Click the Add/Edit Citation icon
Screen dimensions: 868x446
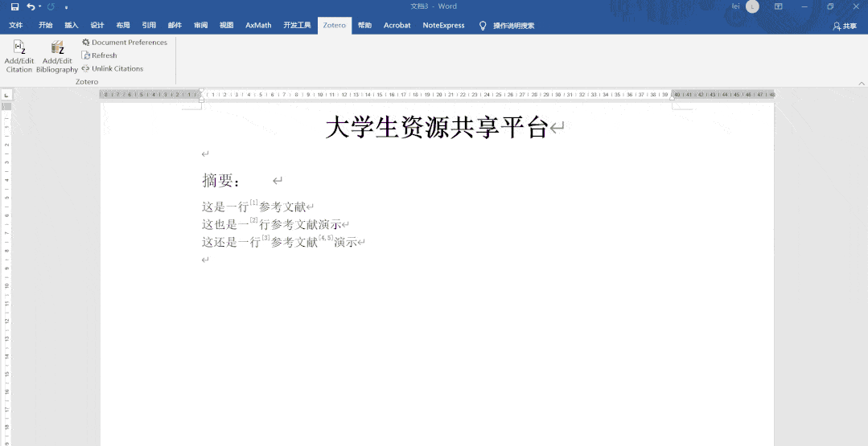click(19, 50)
